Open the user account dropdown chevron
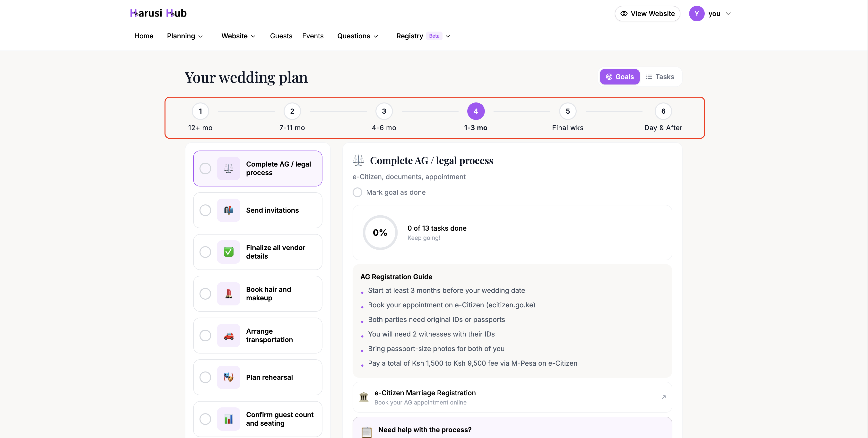This screenshot has width=868, height=438. [728, 14]
